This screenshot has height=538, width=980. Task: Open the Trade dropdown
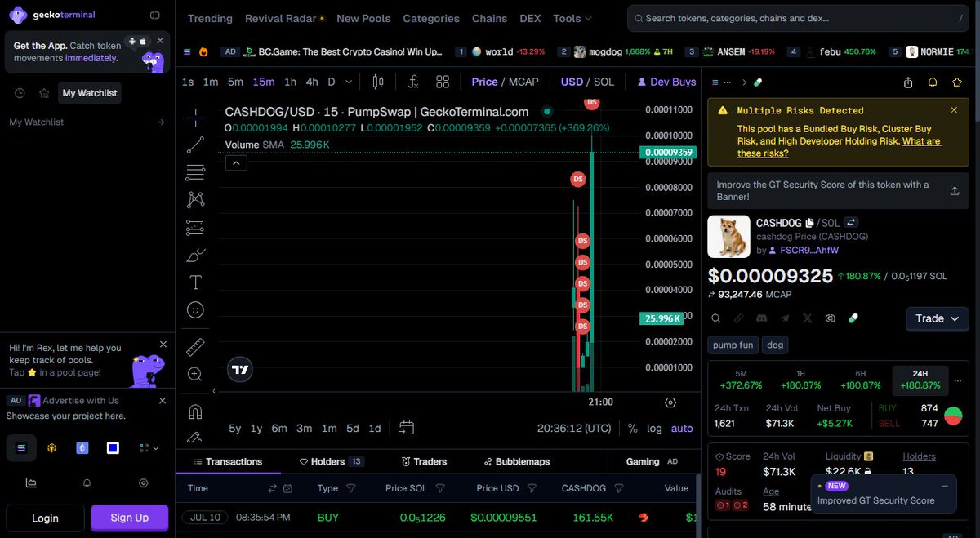(938, 318)
